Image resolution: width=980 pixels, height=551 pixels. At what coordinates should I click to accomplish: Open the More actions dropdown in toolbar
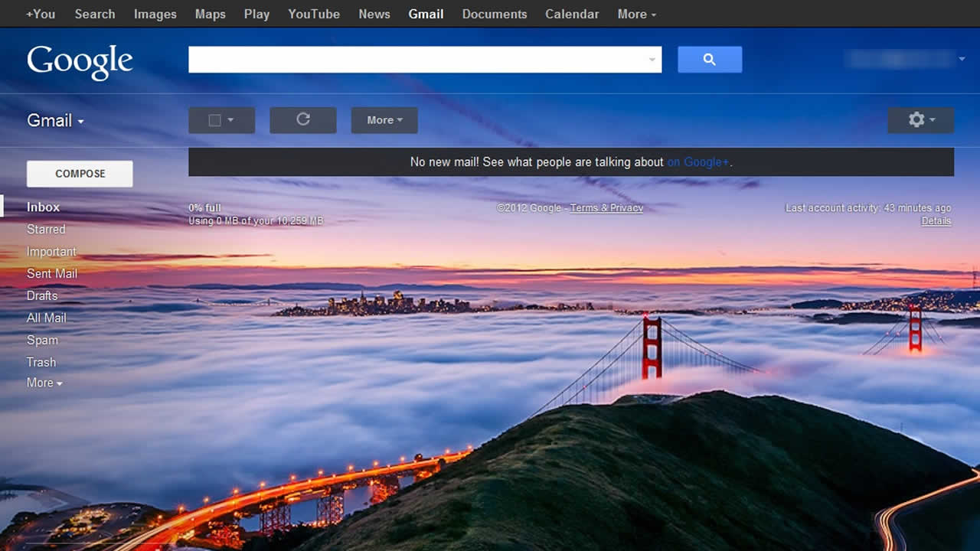click(384, 119)
